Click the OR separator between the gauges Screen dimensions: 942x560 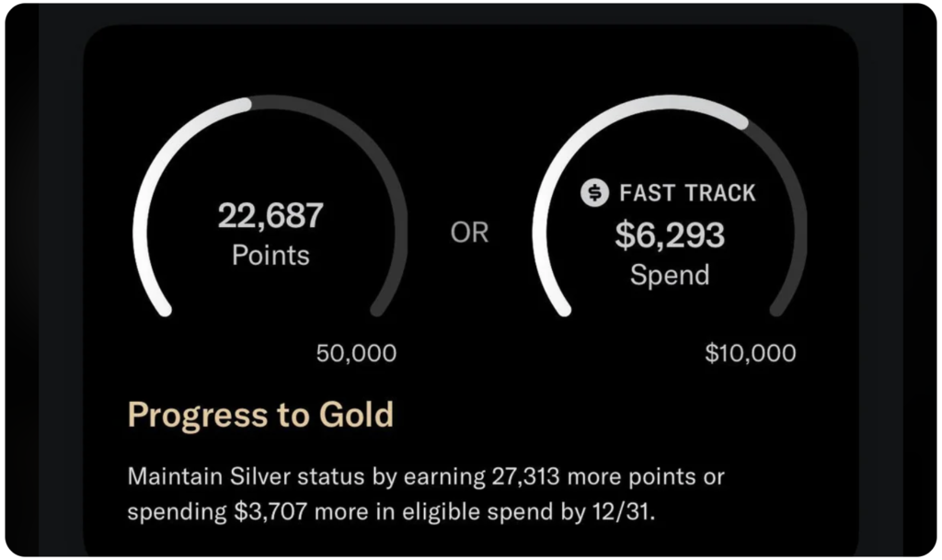pos(469,234)
